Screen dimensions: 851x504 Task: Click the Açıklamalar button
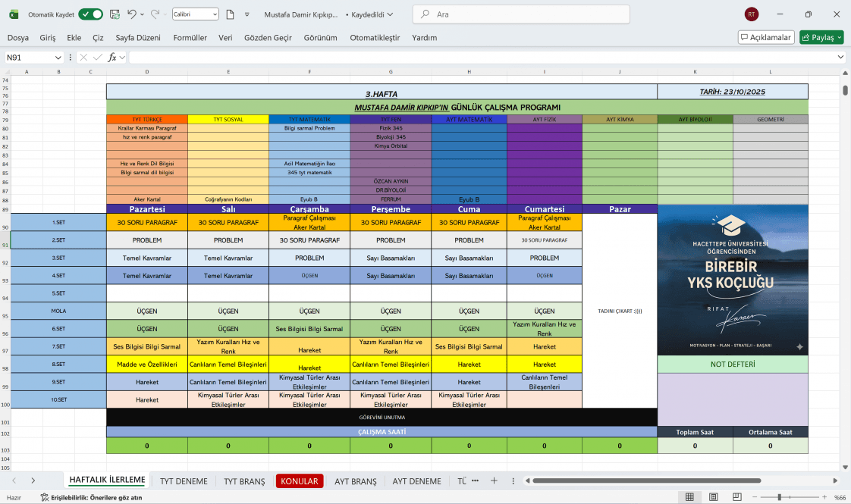click(766, 37)
